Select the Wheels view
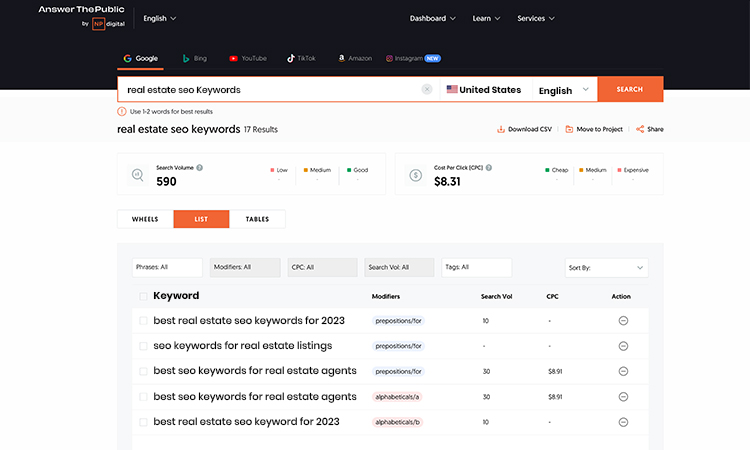 click(145, 219)
